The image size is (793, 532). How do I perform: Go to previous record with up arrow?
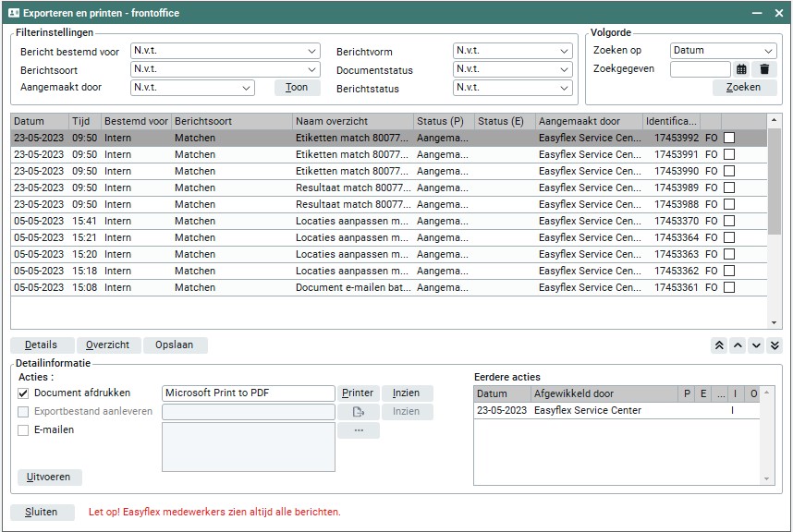pos(738,345)
